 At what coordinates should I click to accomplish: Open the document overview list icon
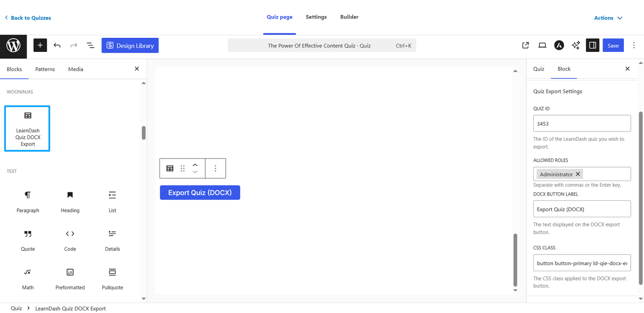point(91,45)
